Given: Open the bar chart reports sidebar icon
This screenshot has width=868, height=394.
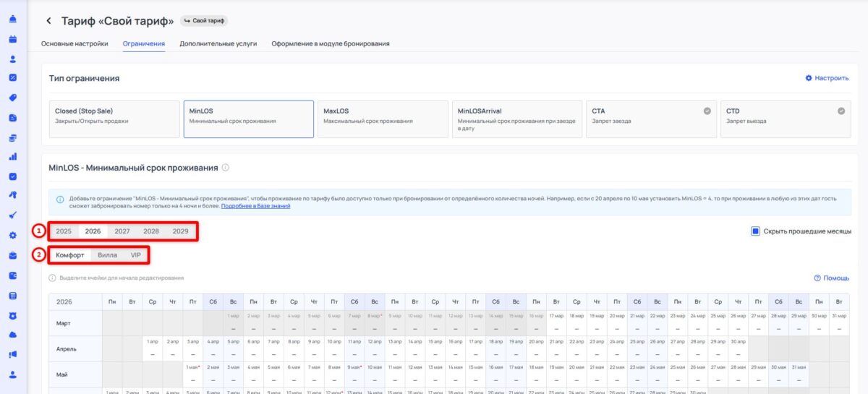Looking at the screenshot, I should click(x=13, y=156).
